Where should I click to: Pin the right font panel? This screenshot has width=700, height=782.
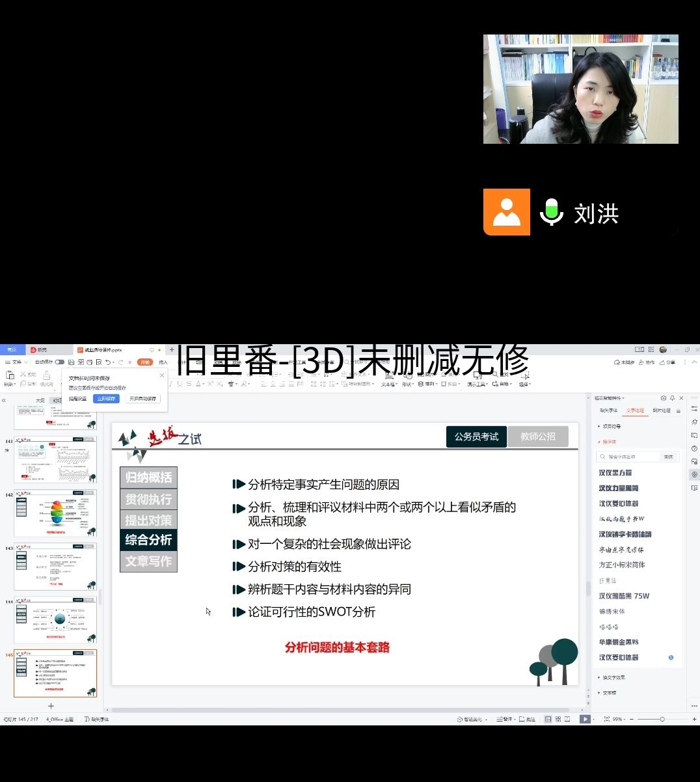[672, 398]
